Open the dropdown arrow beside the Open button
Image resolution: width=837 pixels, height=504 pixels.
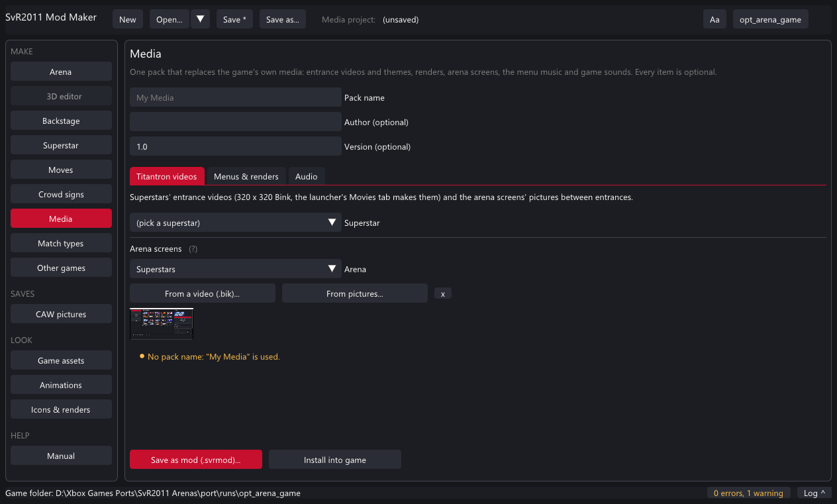coord(201,19)
